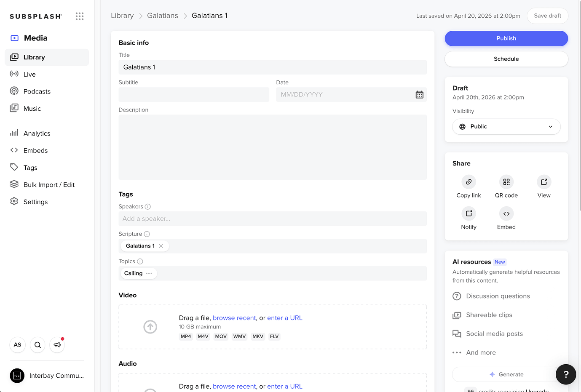Click the Speakers info icon

[147, 207]
